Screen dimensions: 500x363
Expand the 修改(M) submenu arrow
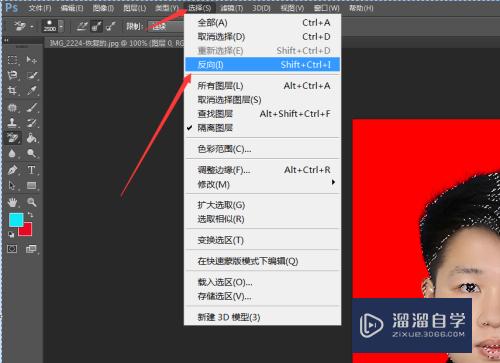click(x=333, y=182)
